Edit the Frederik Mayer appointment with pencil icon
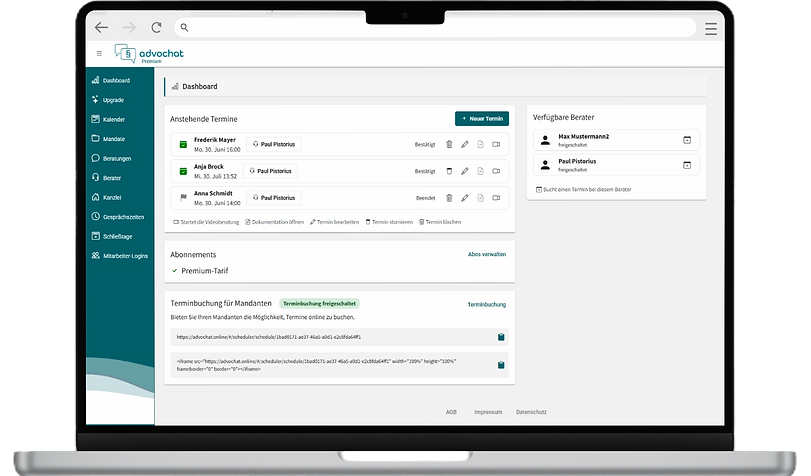811x476 pixels. click(464, 144)
